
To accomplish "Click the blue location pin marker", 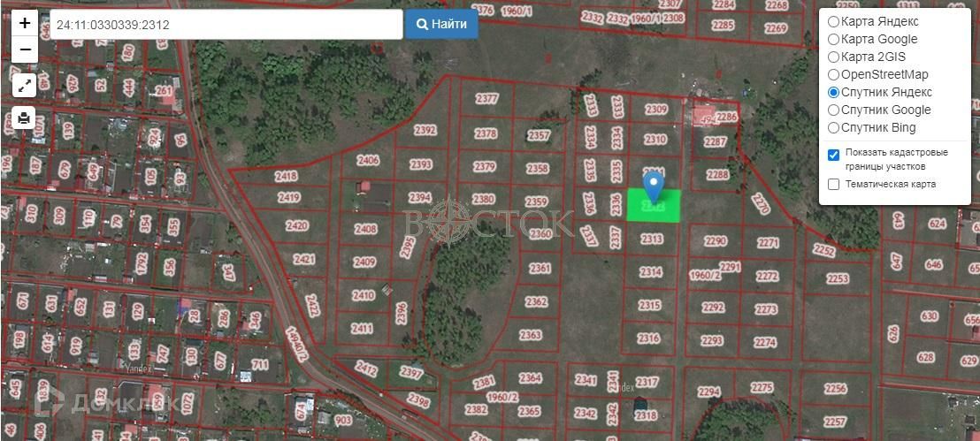I will point(653,186).
